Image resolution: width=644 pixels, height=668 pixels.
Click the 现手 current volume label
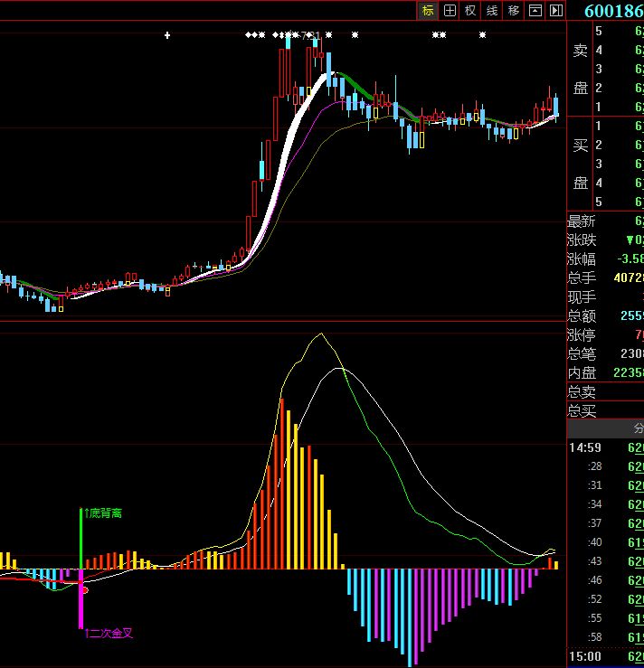click(x=582, y=296)
